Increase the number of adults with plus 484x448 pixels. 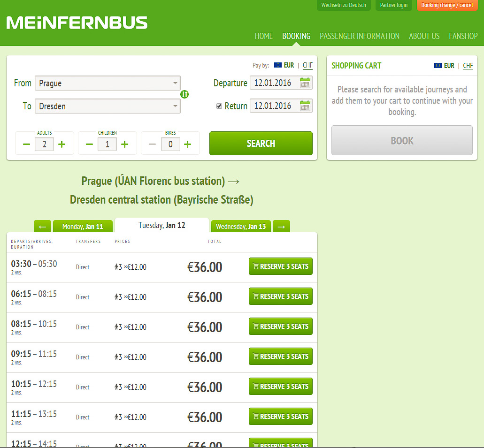pos(62,144)
